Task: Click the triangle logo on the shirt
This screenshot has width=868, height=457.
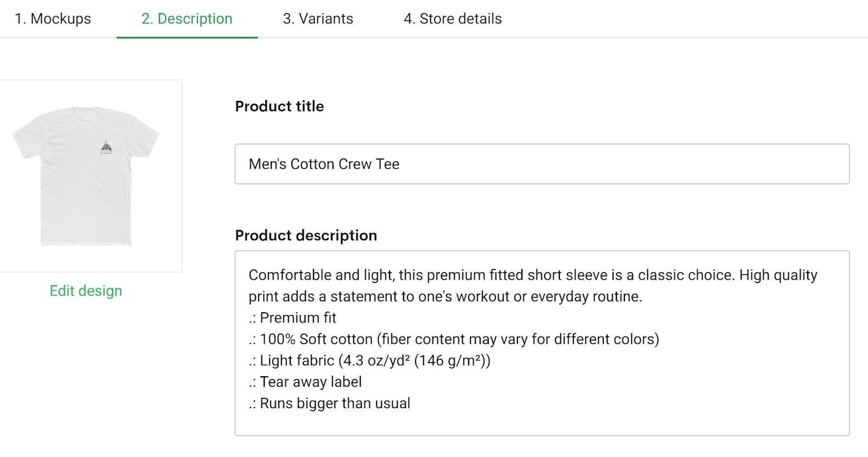Action: coord(106,147)
